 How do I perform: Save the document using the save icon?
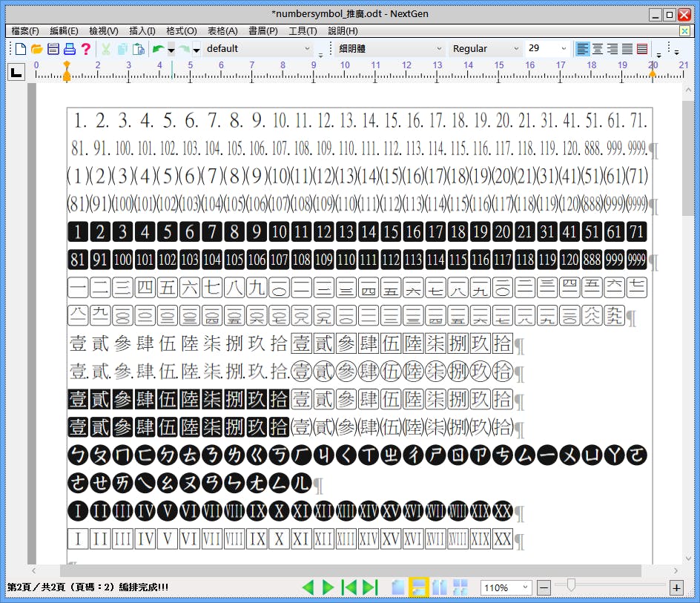[53, 50]
